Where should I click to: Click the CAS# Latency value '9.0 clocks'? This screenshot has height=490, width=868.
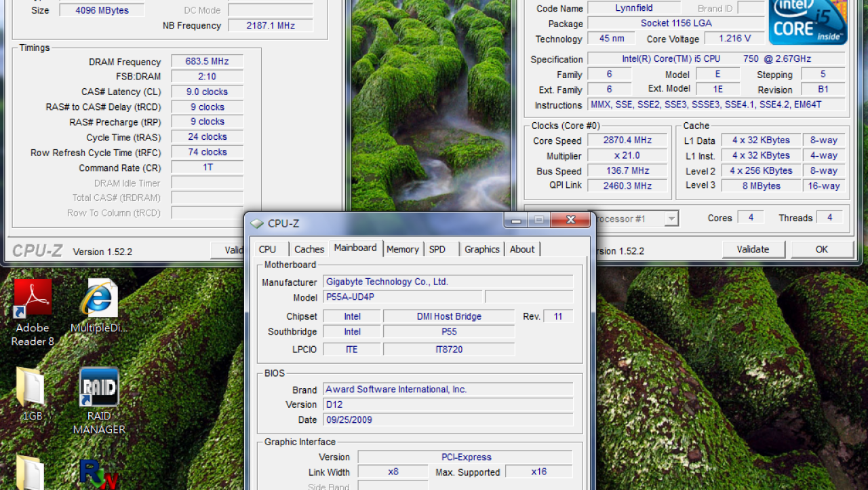(x=208, y=92)
